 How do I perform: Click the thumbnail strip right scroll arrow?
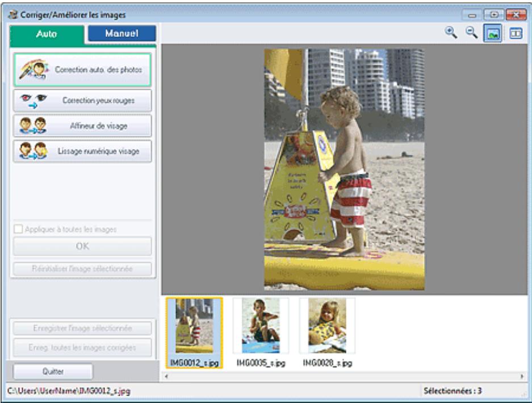[522, 376]
